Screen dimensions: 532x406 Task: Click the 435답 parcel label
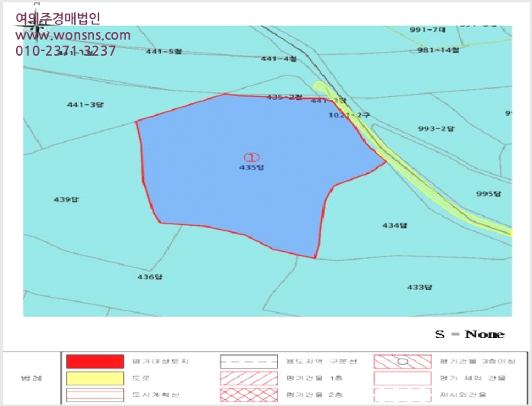[251, 168]
